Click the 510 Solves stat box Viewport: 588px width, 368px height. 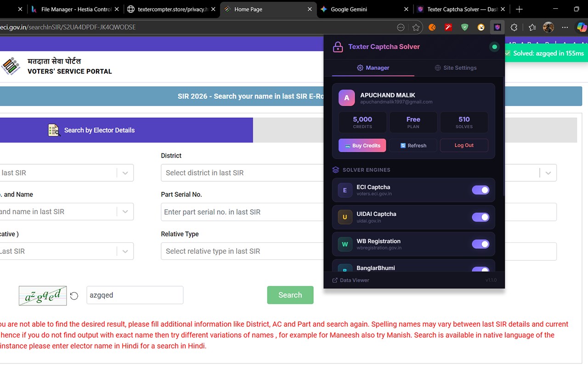464,122
